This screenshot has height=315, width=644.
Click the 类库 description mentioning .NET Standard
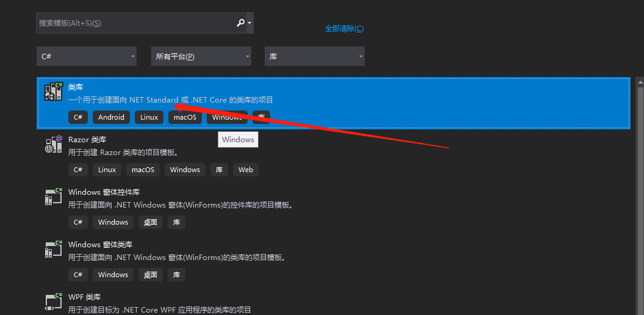point(170,100)
